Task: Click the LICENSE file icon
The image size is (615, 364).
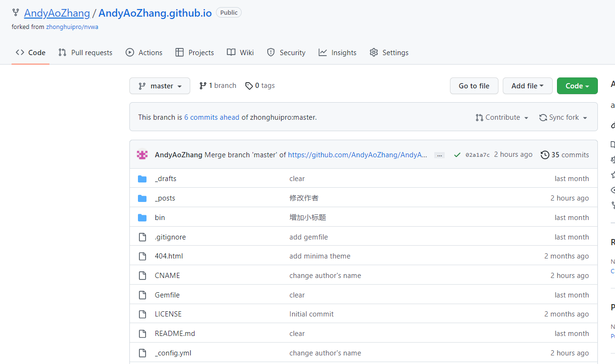Action: [142, 314]
